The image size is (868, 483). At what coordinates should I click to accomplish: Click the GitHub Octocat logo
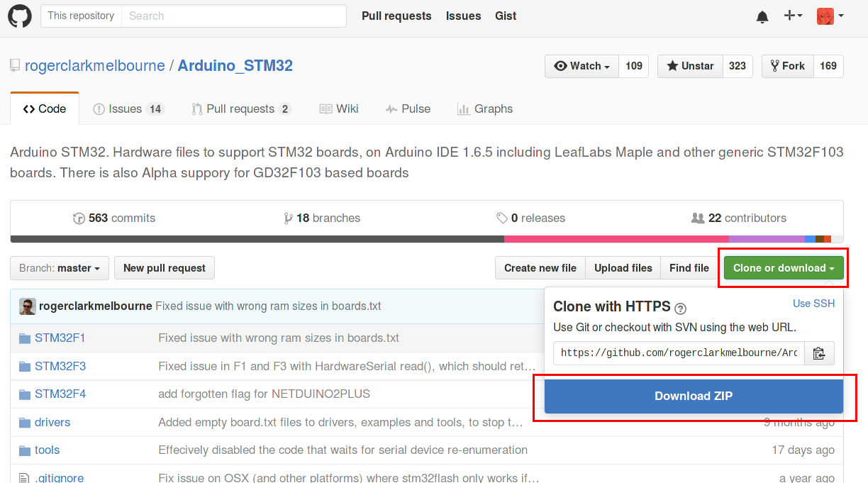(x=20, y=16)
